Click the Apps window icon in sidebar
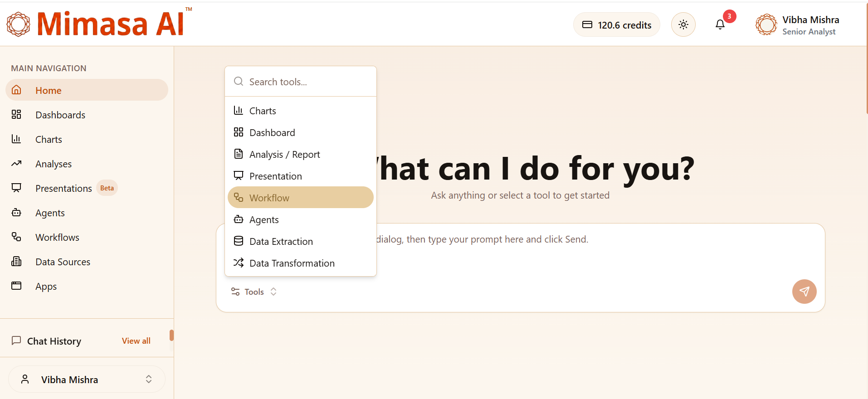Screen dimensions: 868x399 point(16,286)
